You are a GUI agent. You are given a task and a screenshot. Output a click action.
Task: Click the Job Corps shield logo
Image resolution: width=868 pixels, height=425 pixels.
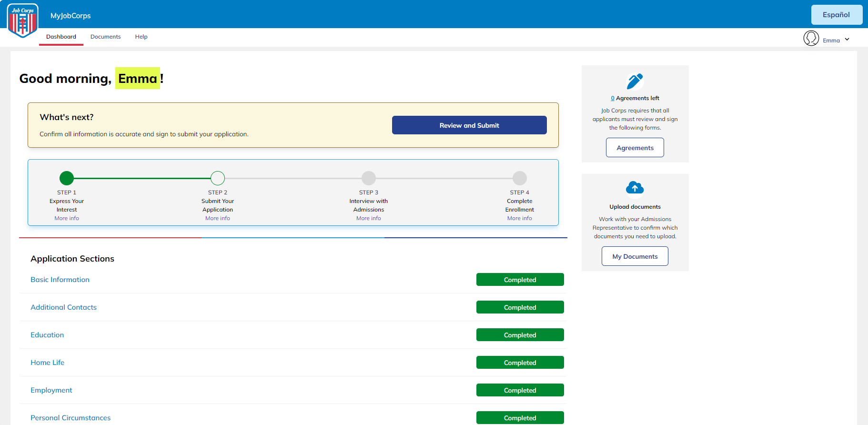[22, 20]
